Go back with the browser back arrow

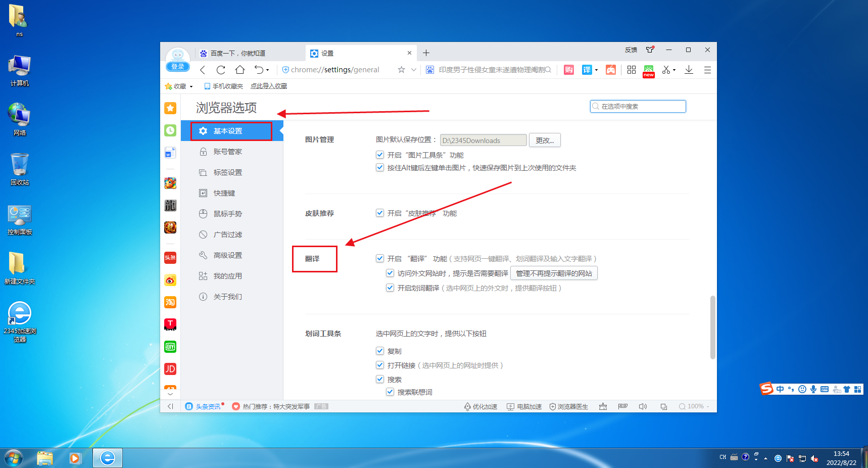203,70
